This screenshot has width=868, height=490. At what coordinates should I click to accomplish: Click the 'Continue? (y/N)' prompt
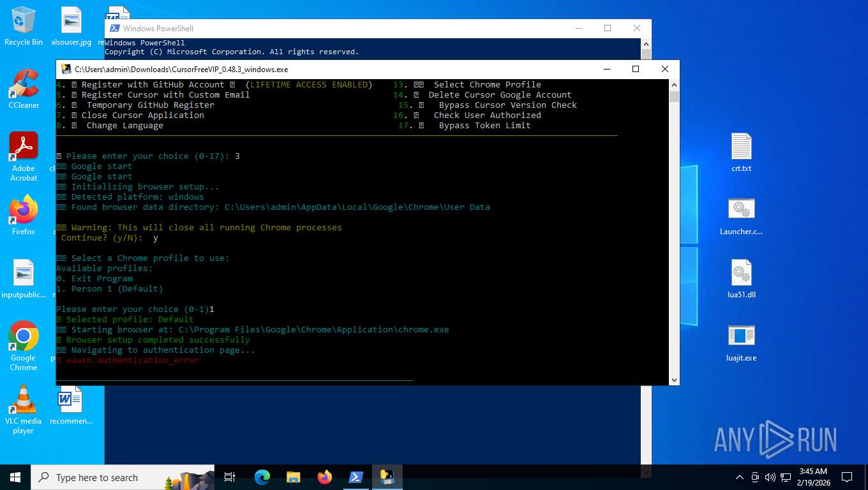(102, 238)
